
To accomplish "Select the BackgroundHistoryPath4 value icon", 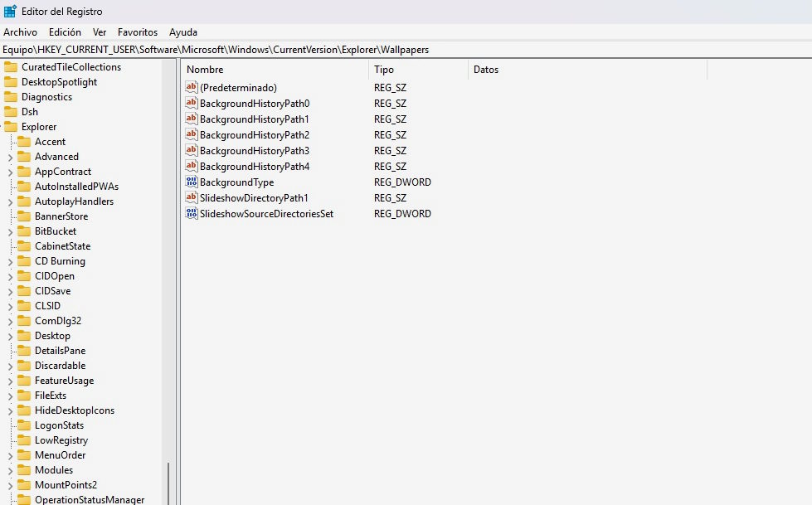I will (192, 167).
